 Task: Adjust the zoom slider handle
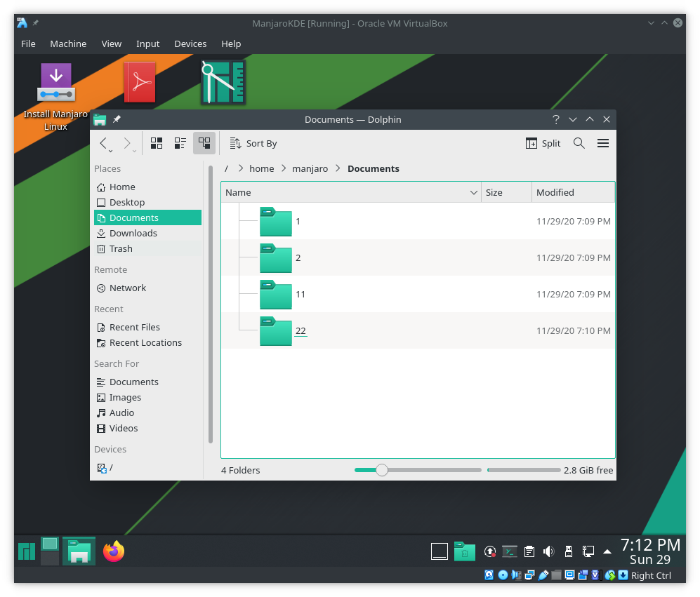[382, 470]
